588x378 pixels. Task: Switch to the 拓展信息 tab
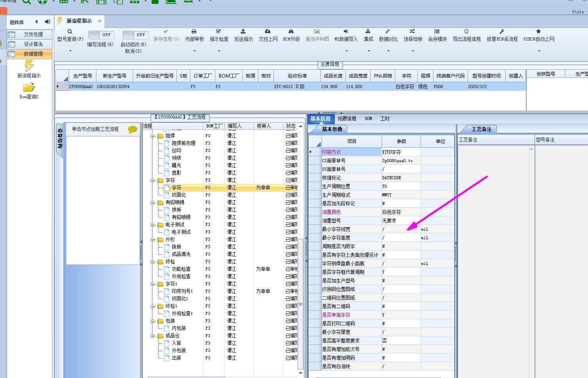click(347, 118)
